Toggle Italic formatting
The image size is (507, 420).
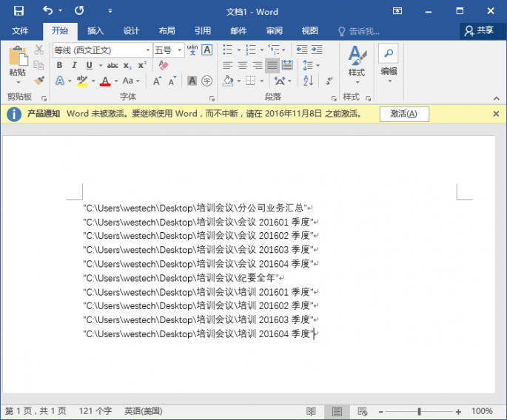click(x=74, y=65)
